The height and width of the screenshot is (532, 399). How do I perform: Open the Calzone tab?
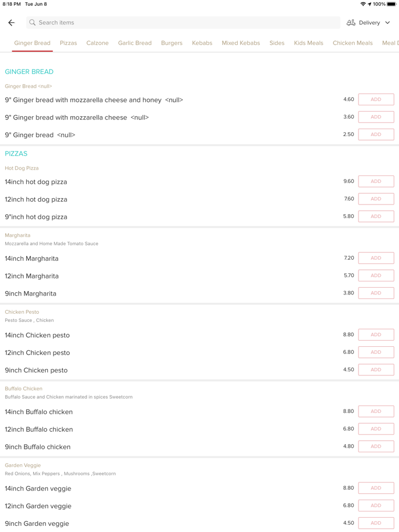click(97, 43)
